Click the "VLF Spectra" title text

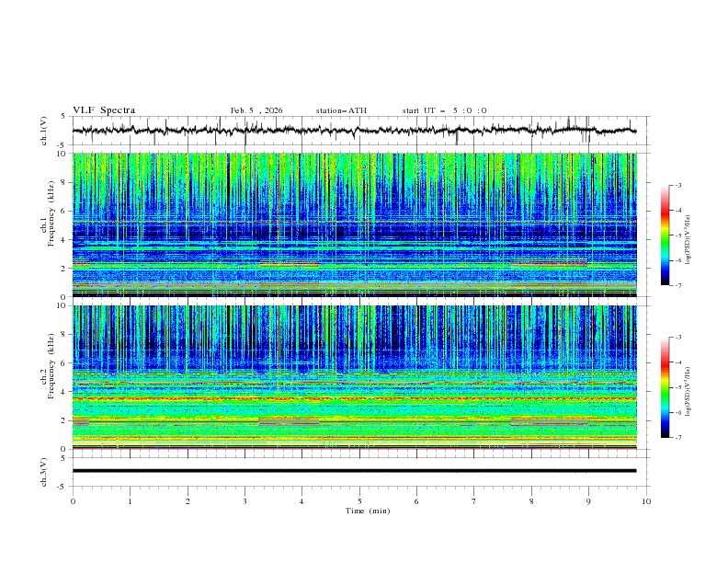[104, 110]
